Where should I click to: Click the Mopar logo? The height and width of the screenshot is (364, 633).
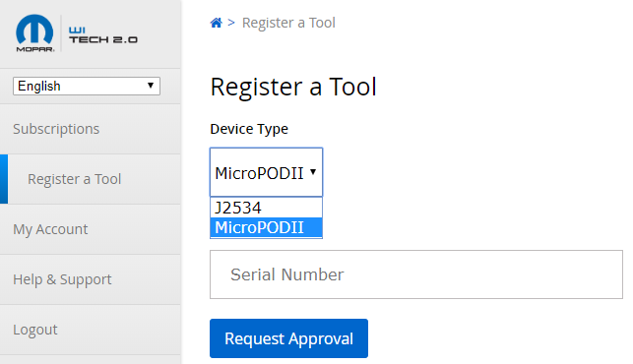(x=34, y=33)
